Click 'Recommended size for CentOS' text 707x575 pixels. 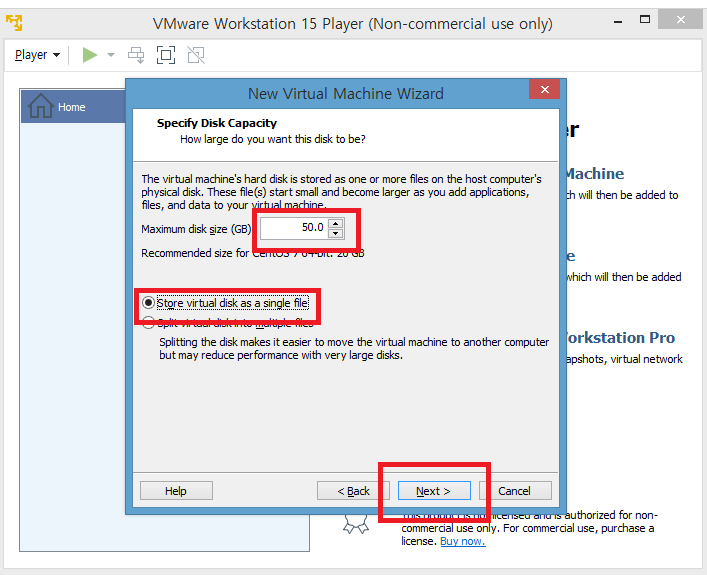[x=252, y=253]
